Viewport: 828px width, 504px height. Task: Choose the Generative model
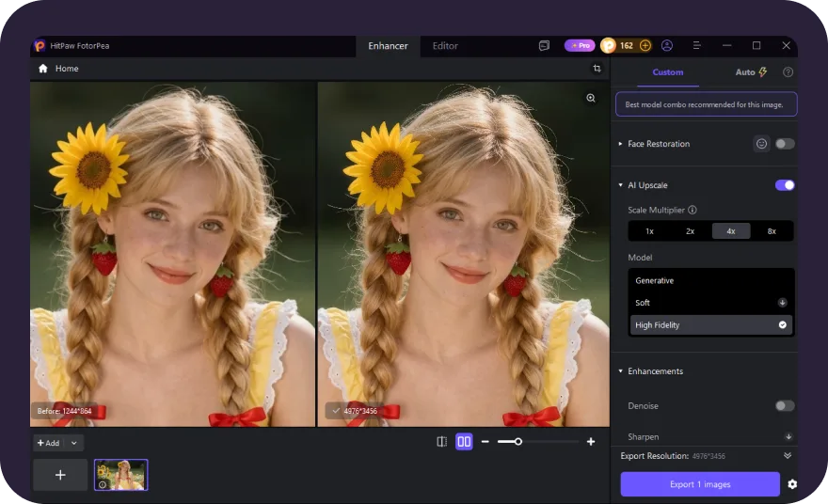pyautogui.click(x=710, y=281)
